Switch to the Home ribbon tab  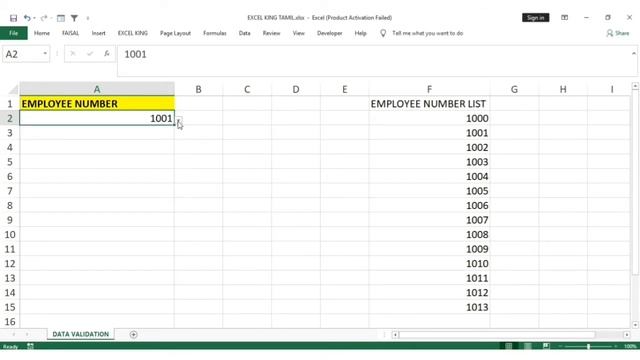click(x=42, y=33)
